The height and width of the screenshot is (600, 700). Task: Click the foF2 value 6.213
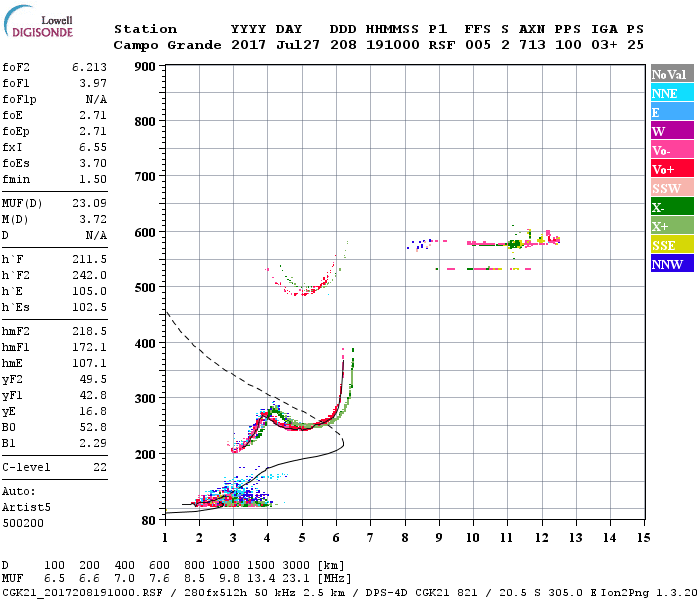[89, 67]
